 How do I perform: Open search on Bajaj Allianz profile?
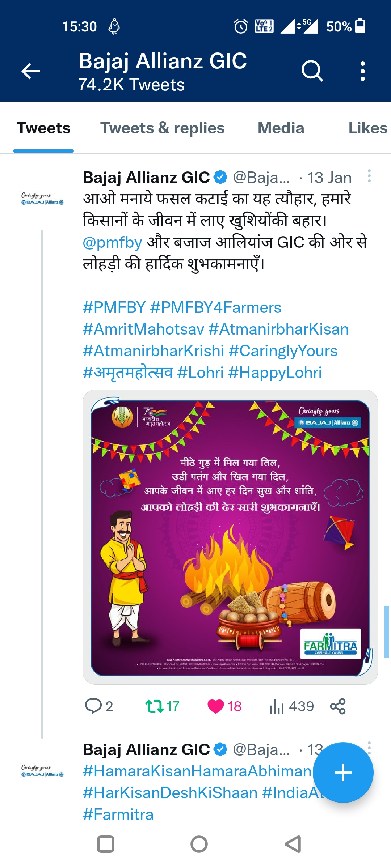coord(312,71)
